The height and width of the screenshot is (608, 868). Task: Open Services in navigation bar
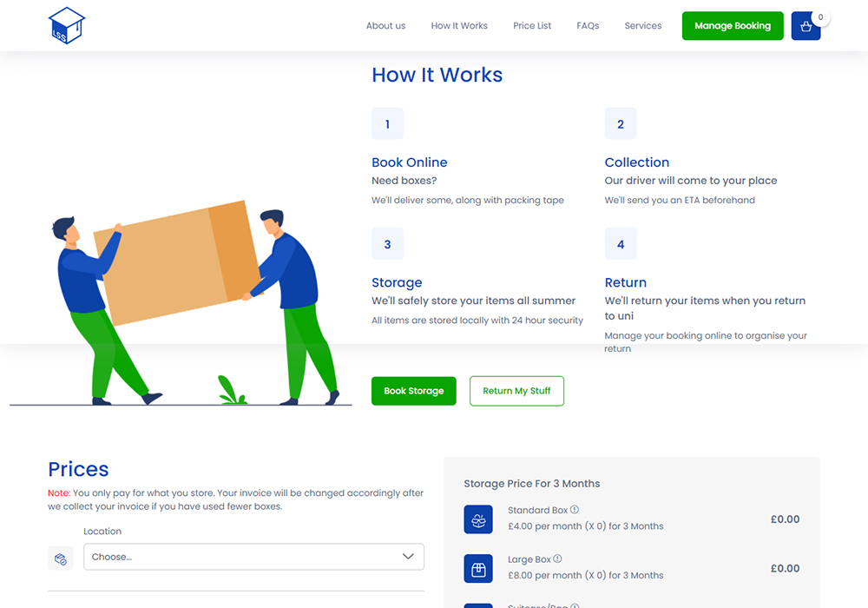tap(643, 26)
